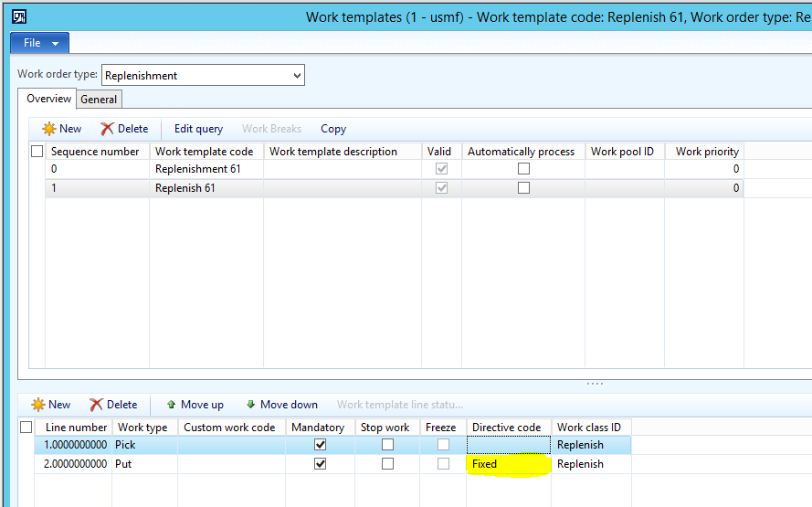Image resolution: width=812 pixels, height=507 pixels.
Task: Click the Directive code column header
Action: [x=509, y=428]
